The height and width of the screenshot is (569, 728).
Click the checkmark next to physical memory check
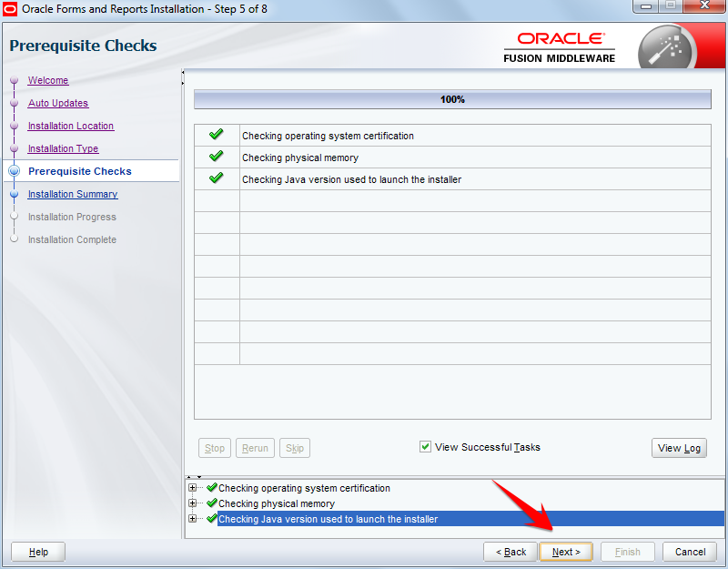[x=216, y=157]
